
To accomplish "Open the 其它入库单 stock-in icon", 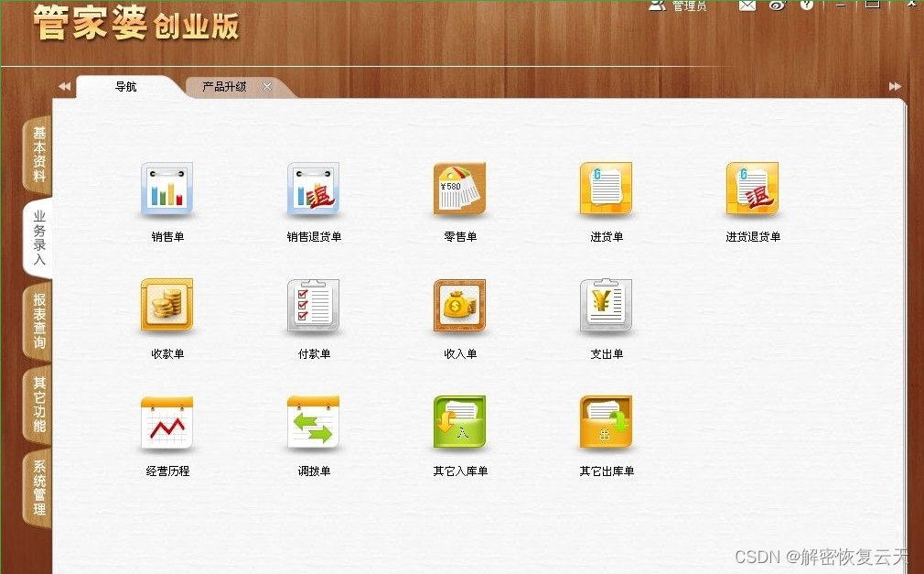I will click(459, 422).
